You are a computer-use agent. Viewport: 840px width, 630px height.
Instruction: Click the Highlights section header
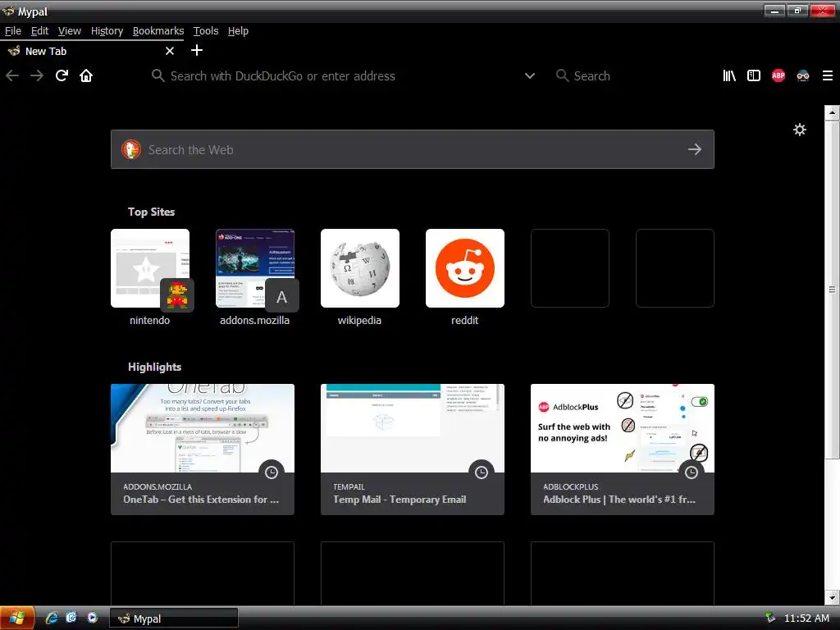[x=154, y=367]
